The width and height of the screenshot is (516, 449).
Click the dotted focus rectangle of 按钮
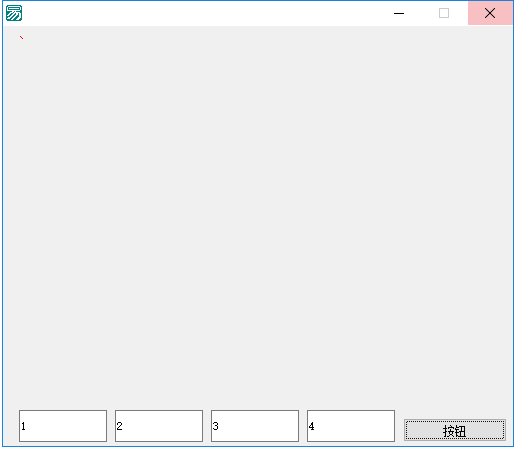[x=455, y=430]
